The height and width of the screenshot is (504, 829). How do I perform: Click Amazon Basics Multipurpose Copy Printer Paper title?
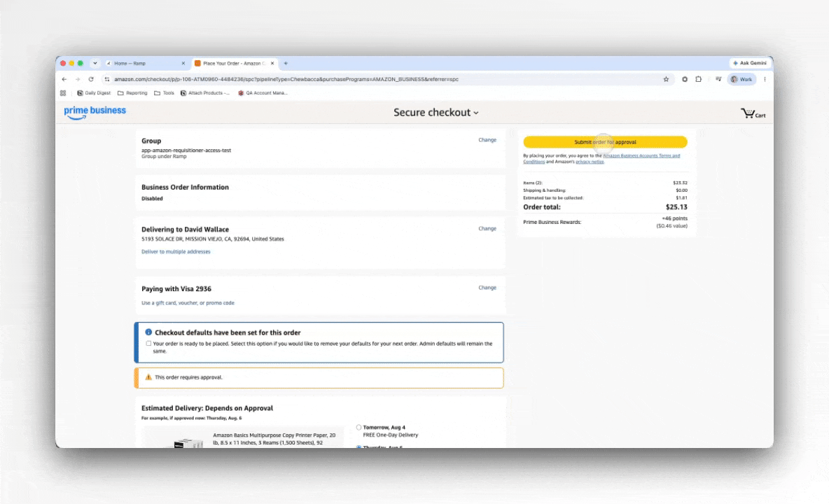pos(274,439)
